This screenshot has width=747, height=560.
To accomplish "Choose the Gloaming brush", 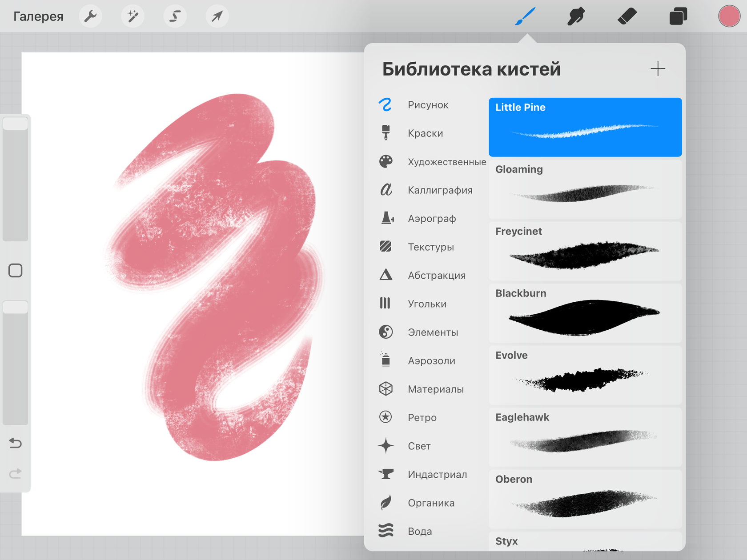I will coord(585,189).
